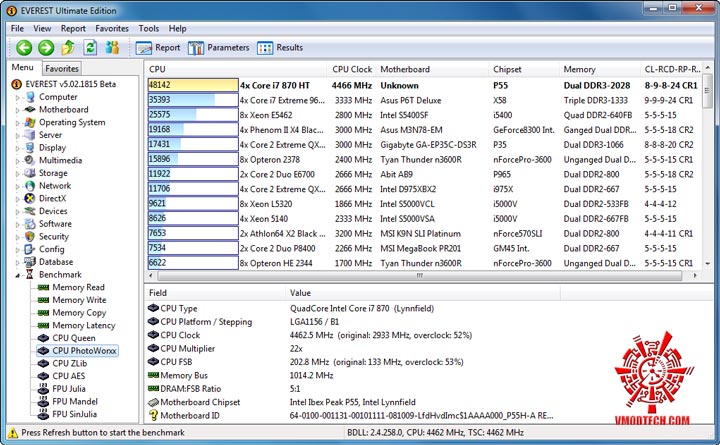Click the Refresh toolbar icon
The height and width of the screenshot is (445, 720).
click(x=90, y=47)
